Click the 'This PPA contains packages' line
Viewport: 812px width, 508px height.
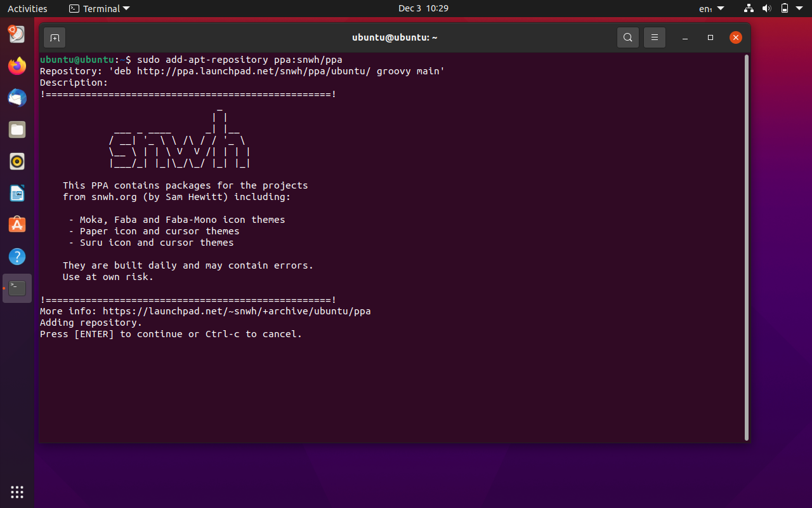tap(185, 185)
